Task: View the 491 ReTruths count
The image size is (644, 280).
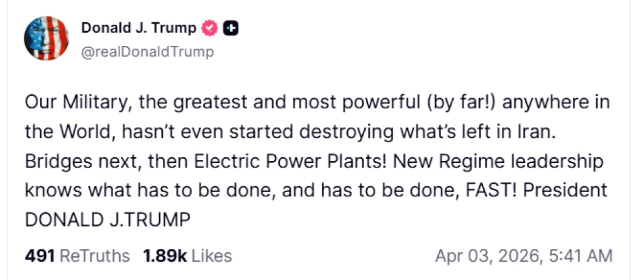Action: (x=39, y=256)
